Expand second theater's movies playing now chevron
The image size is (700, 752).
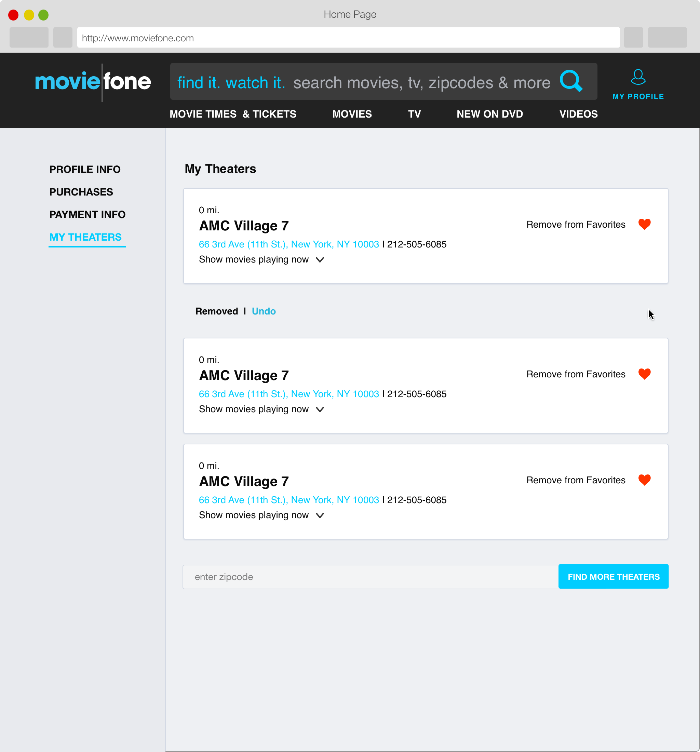tap(320, 409)
